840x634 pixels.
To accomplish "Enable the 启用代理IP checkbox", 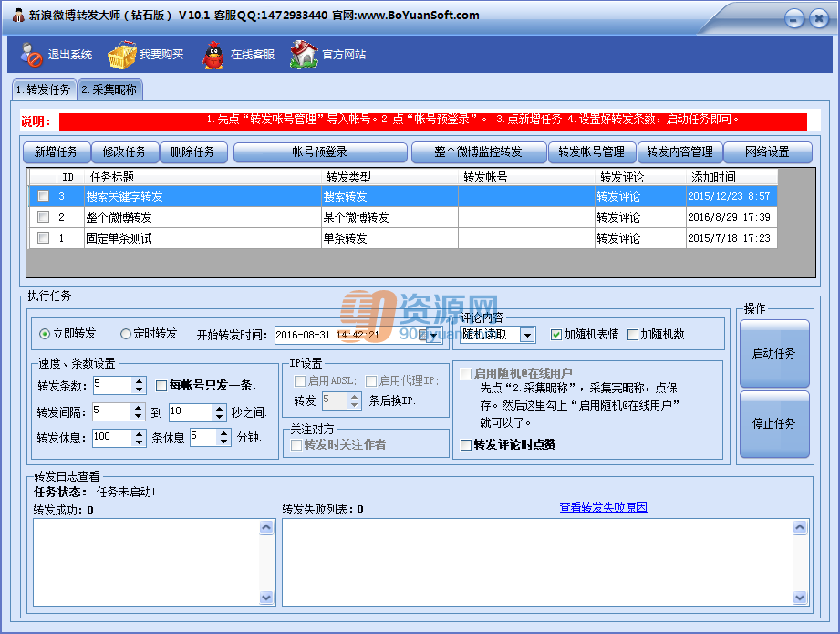I will (370, 381).
